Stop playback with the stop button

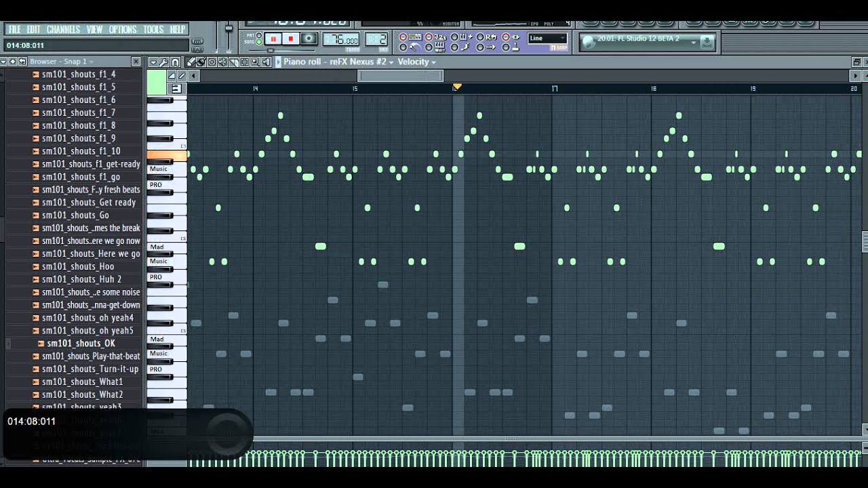(290, 39)
